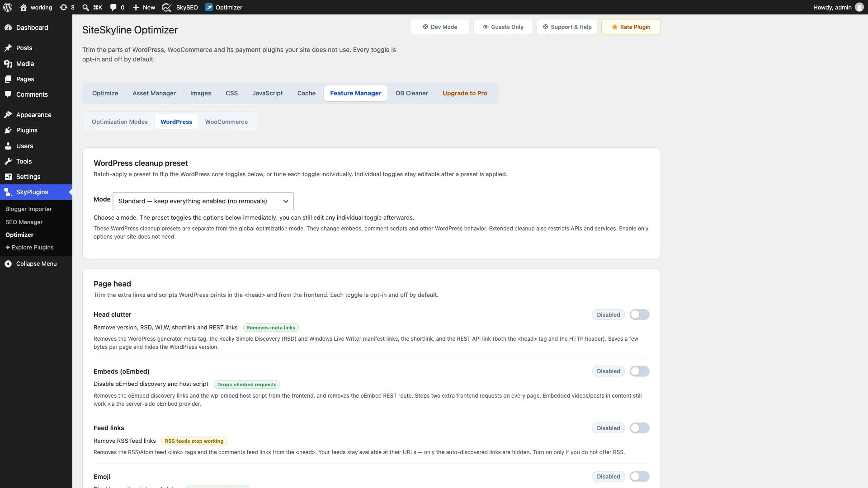Turn on the Feed links toggle

pyautogui.click(x=639, y=428)
